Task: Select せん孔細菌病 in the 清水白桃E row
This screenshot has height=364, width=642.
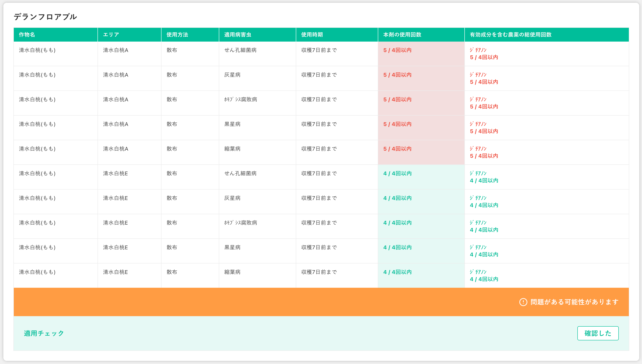Action: 240,173
